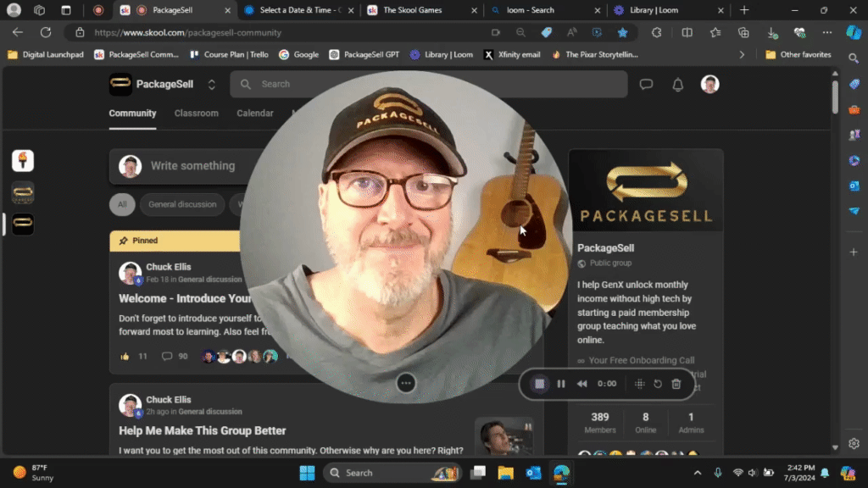The image size is (868, 488).
Task: Pause the Loom recording
Action: coord(560,383)
